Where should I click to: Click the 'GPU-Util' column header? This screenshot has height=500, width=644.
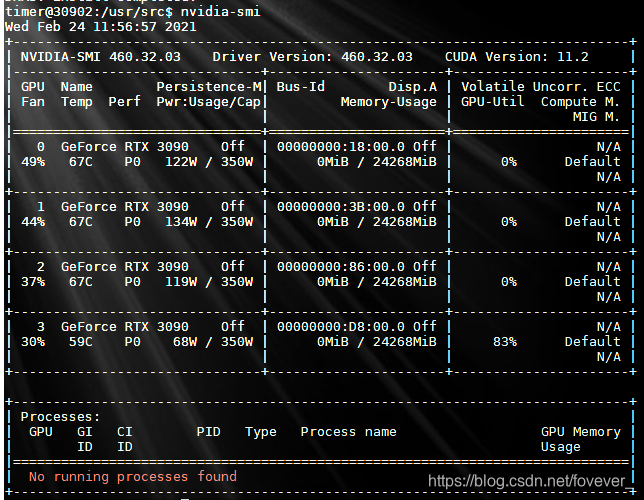click(492, 102)
